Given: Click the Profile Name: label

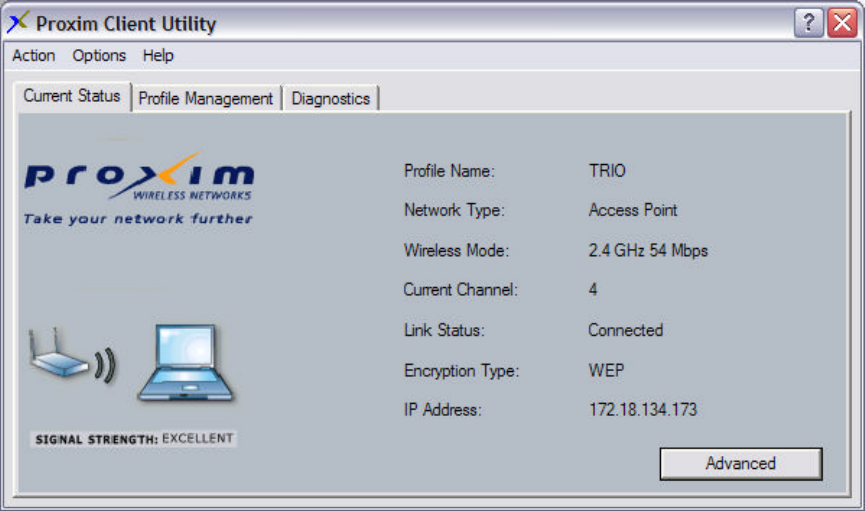Looking at the screenshot, I should pyautogui.click(x=449, y=171).
